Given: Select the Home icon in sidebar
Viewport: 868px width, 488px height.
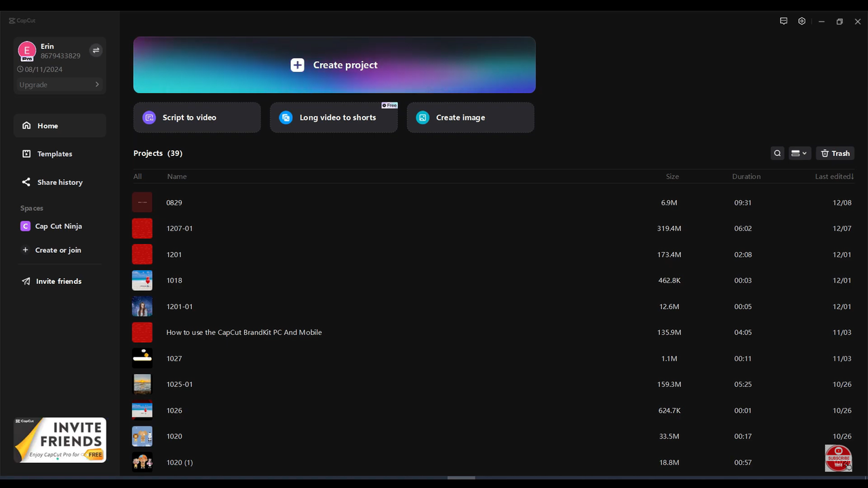Looking at the screenshot, I should (x=27, y=125).
